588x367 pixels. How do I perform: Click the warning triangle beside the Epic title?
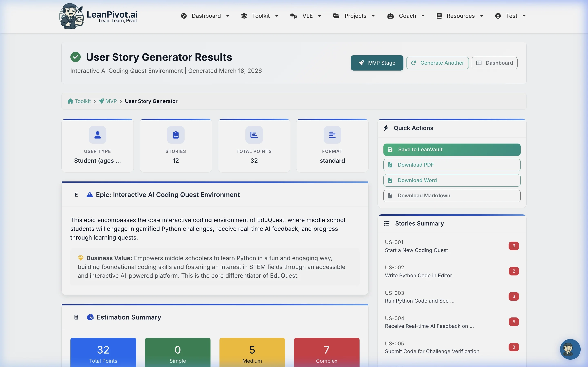coord(90,195)
